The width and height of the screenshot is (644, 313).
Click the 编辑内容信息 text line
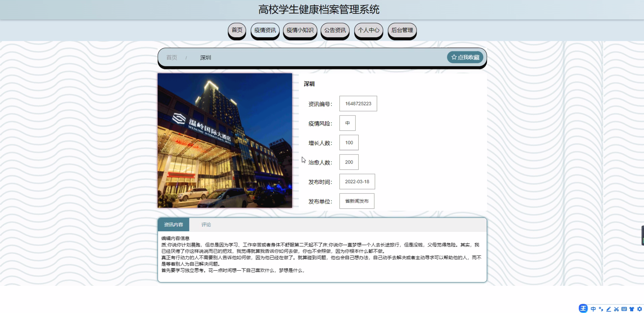click(175, 238)
